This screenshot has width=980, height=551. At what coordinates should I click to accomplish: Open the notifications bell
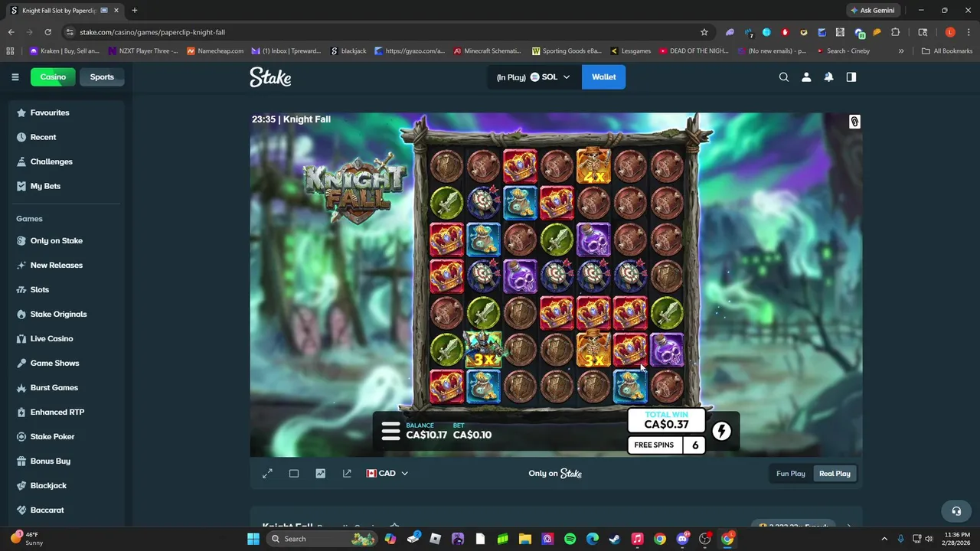coord(828,77)
